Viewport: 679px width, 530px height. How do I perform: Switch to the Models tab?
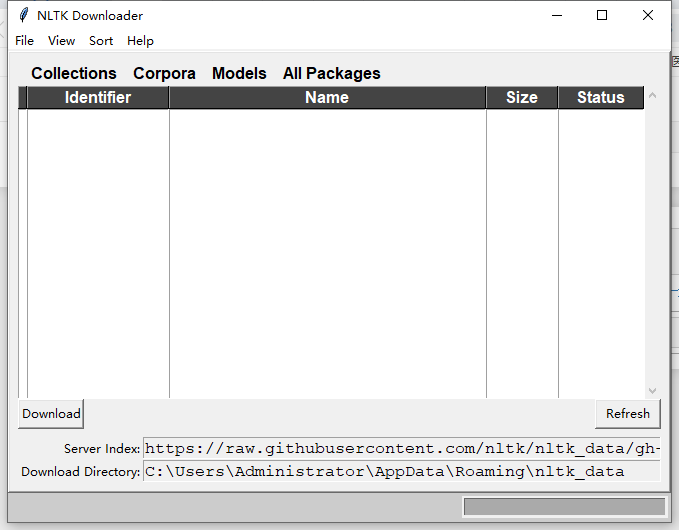pyautogui.click(x=239, y=73)
